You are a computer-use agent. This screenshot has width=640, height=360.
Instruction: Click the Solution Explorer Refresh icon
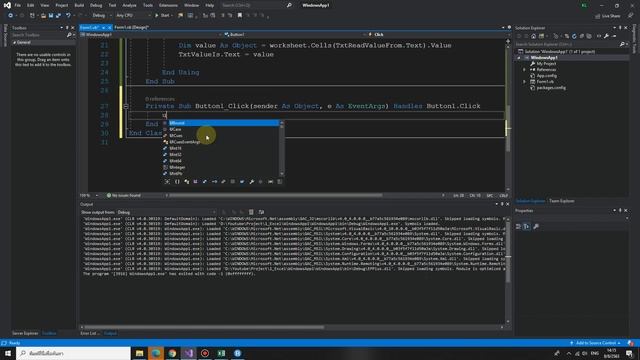574,36
